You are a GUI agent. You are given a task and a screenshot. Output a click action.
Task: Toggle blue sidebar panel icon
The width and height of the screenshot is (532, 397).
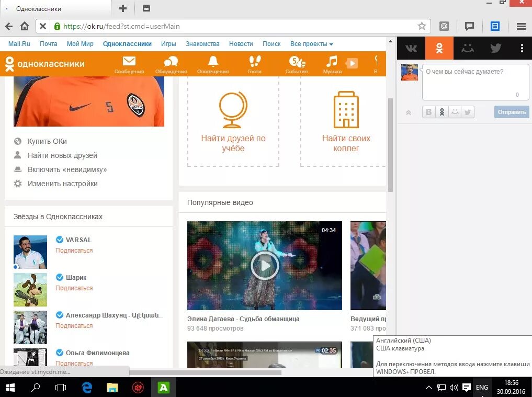click(495, 26)
